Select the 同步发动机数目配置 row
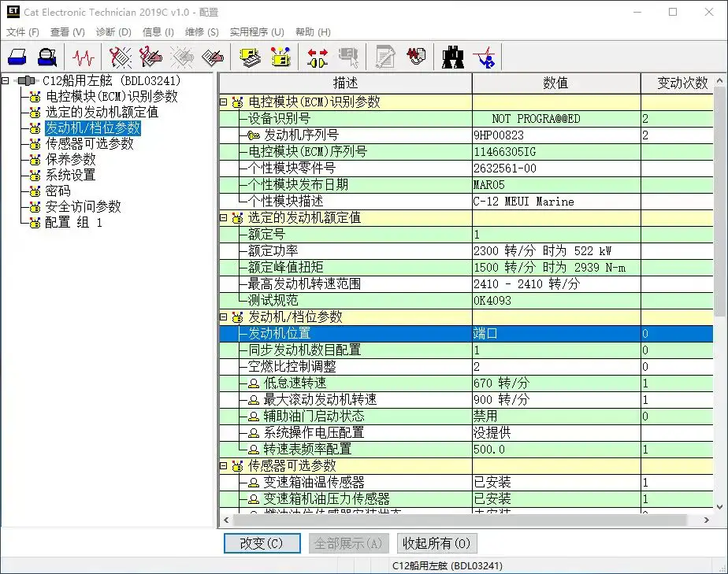728x574 pixels. (466, 350)
